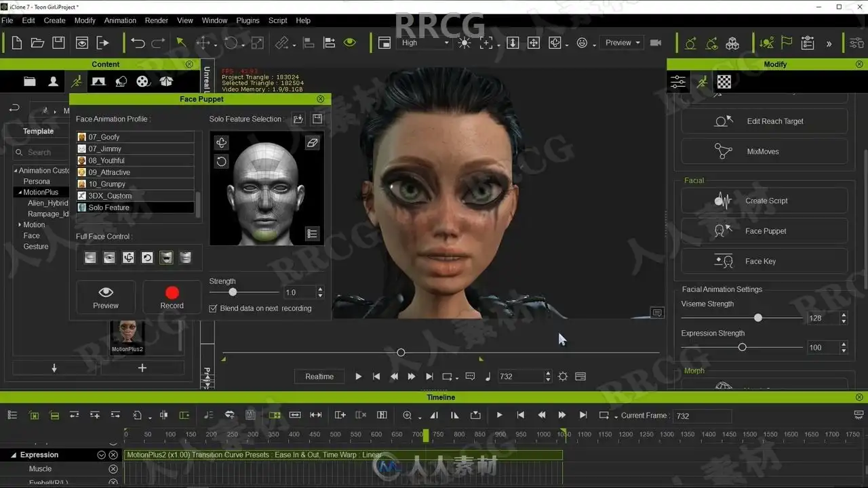Select 10_Grumpy face animation profile
The width and height of the screenshot is (868, 488).
point(108,184)
